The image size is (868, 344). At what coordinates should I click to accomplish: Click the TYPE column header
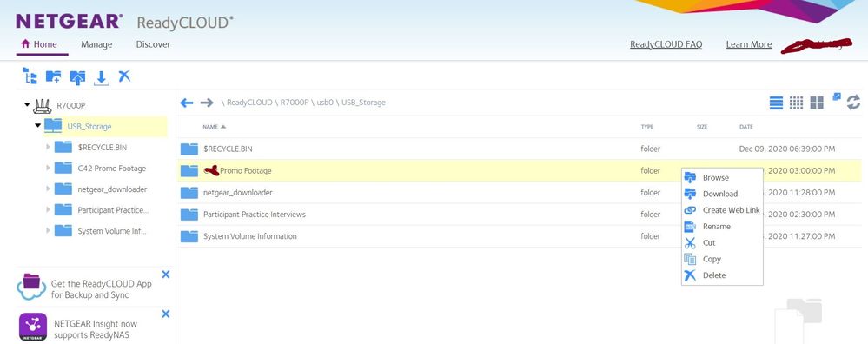tap(647, 127)
